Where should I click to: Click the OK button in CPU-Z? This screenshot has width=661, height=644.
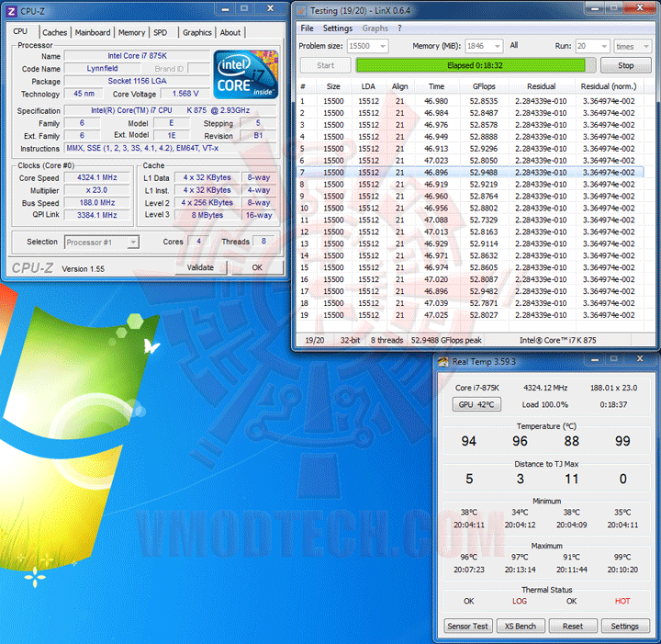[x=257, y=267]
